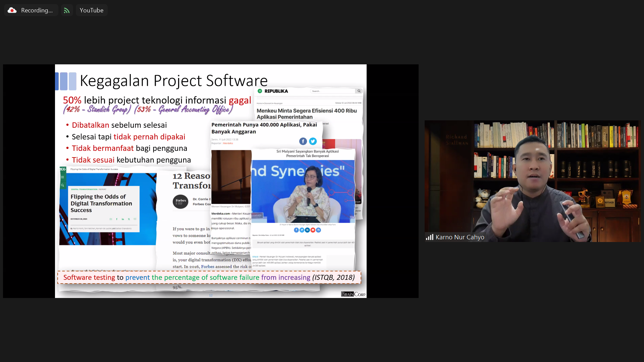Click the Facebook share icon on Merdeka article
Image resolution: width=644 pixels, height=362 pixels.
303,141
